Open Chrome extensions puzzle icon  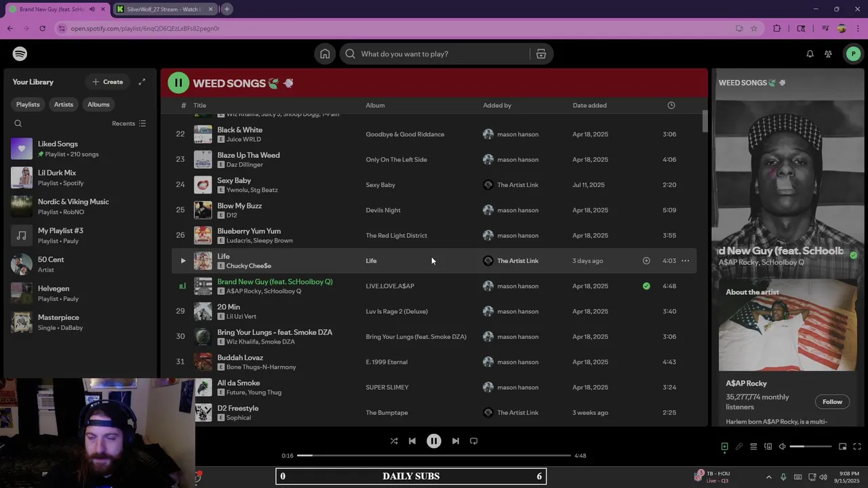click(776, 28)
